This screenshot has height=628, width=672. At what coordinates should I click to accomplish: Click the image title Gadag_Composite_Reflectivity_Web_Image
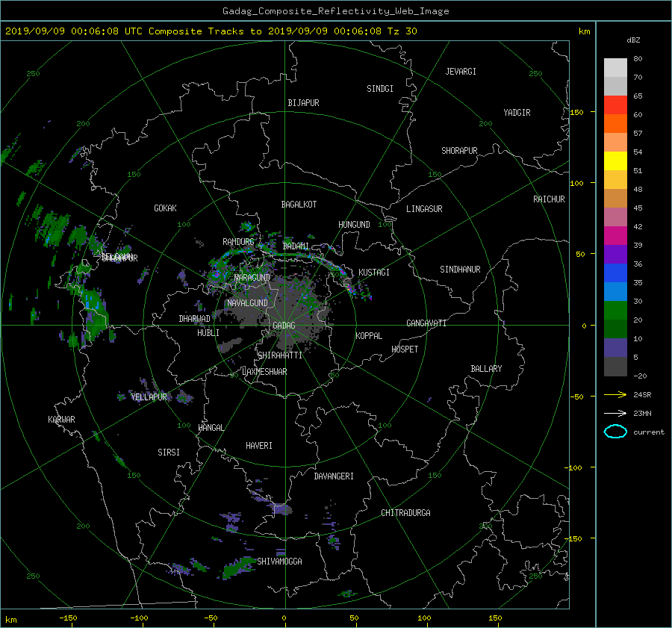point(335,11)
